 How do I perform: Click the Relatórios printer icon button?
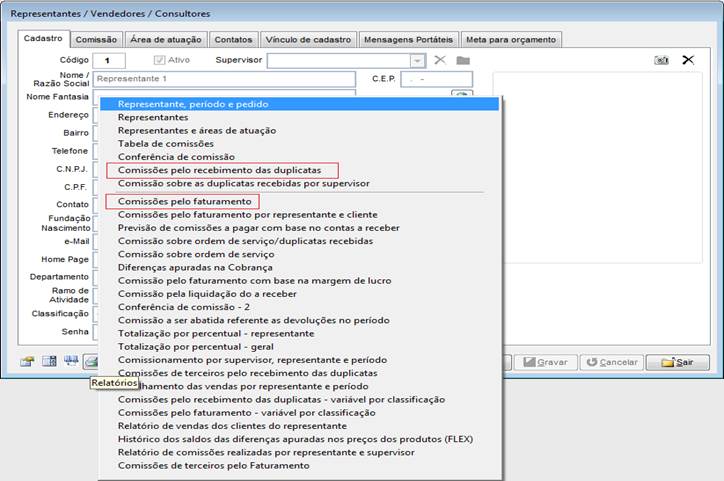pos(91,361)
